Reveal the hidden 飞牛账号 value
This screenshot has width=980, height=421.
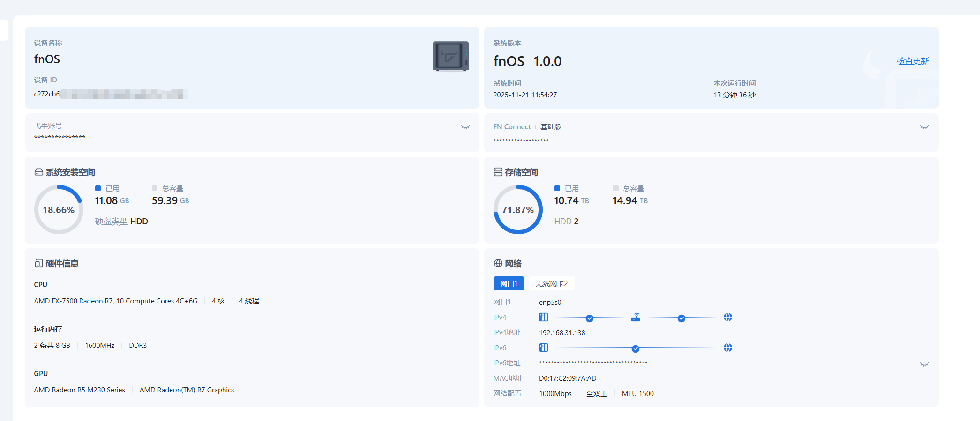click(465, 127)
